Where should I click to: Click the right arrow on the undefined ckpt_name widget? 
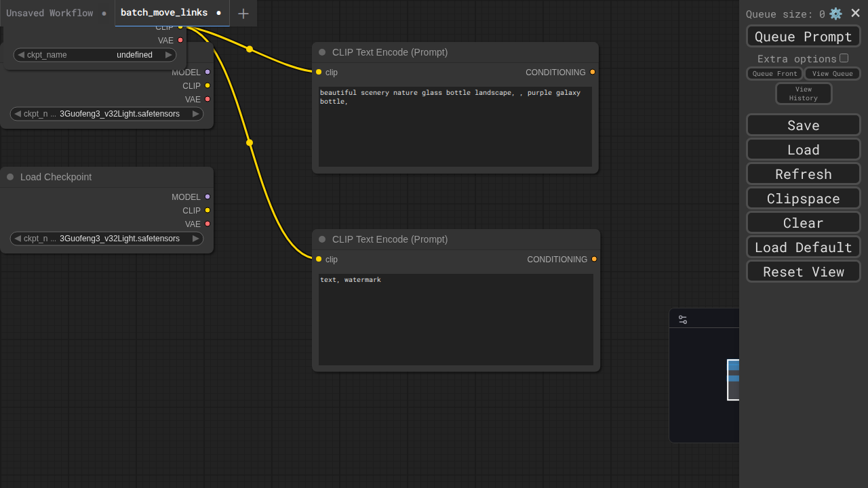169,55
